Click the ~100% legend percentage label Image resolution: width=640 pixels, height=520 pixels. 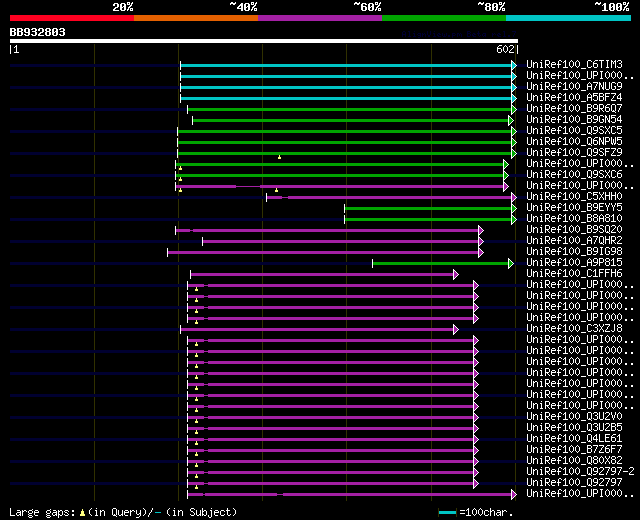pos(612,7)
